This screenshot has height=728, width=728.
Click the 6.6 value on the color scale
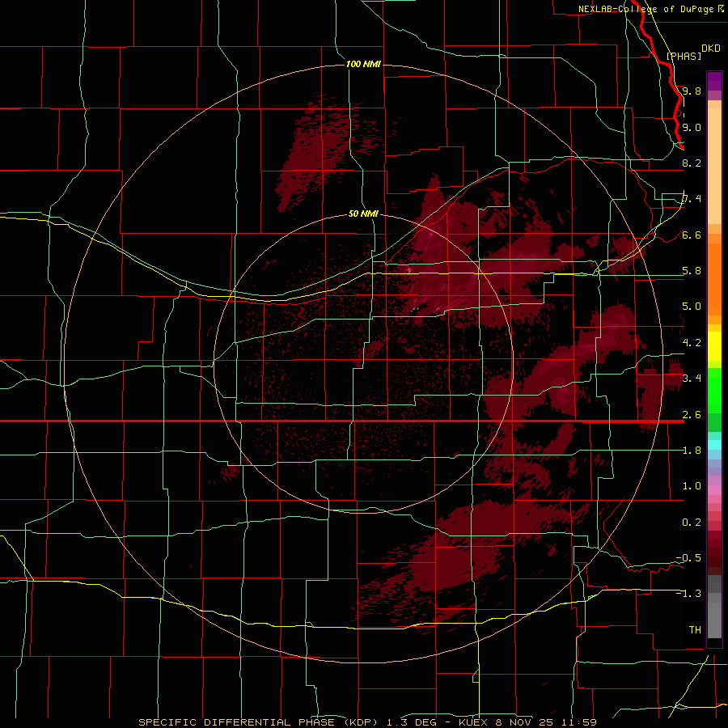pos(692,235)
